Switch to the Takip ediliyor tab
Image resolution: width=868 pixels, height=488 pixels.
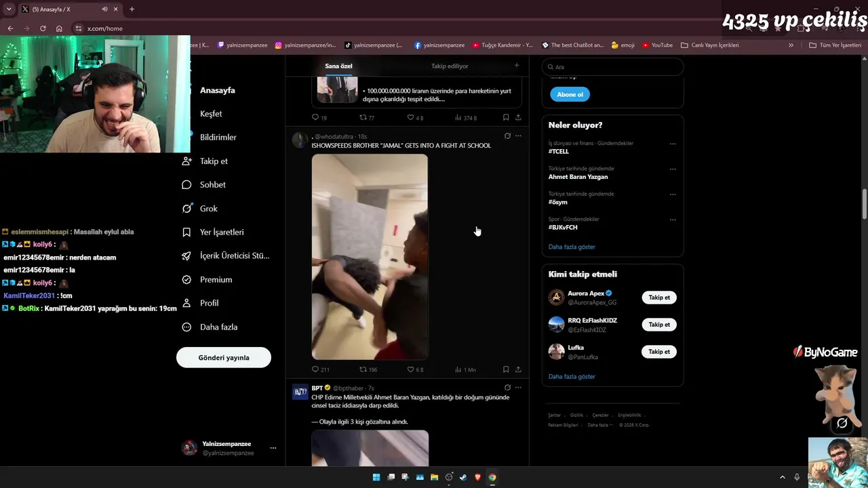click(450, 66)
